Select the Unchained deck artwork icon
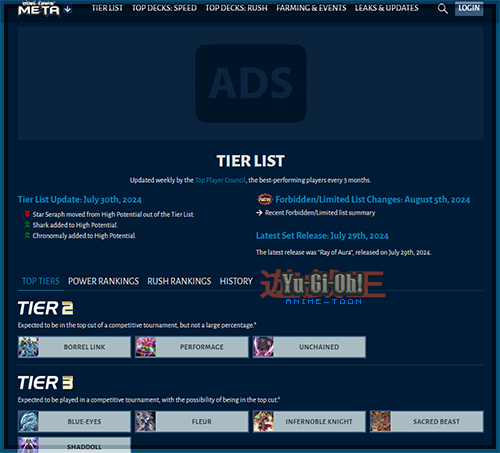Image resolution: width=500 pixels, height=453 pixels. [263, 347]
